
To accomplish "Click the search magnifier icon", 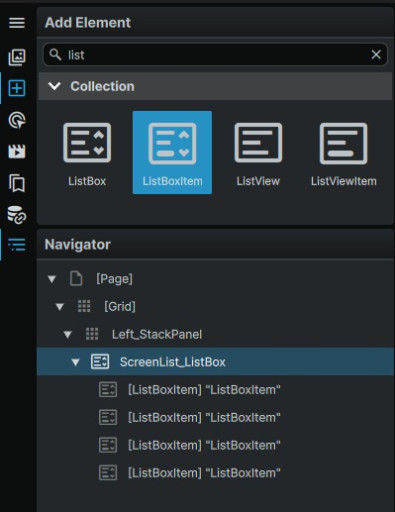I will [x=55, y=54].
